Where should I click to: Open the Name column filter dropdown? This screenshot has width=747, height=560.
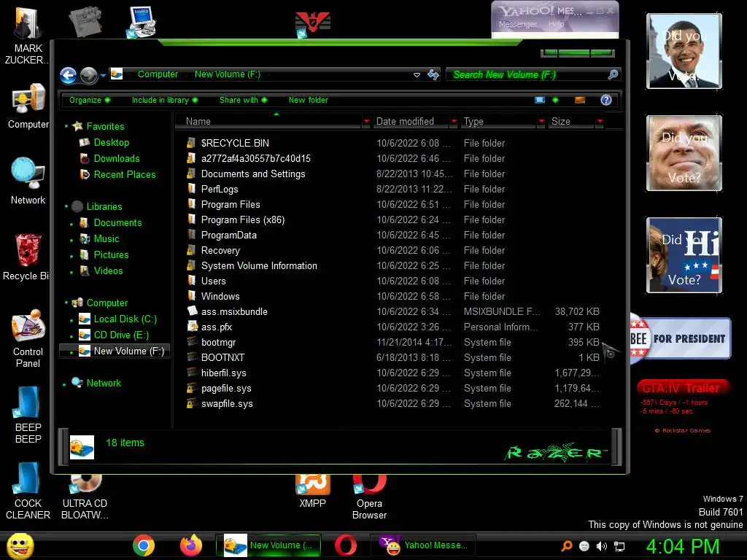(366, 122)
